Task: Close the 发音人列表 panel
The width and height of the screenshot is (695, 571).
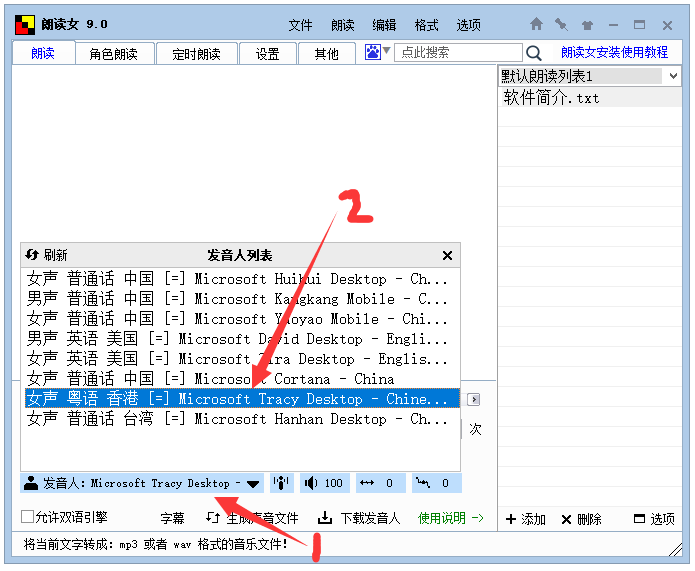Action: [x=447, y=255]
